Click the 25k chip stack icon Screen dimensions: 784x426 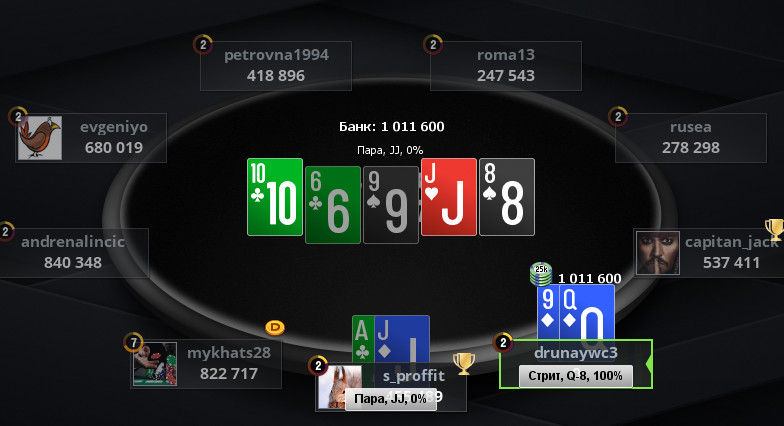pos(541,274)
